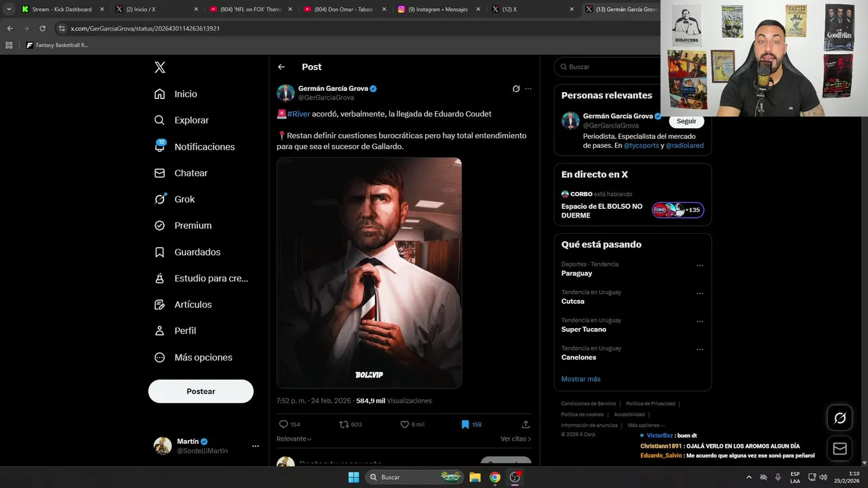Open account menu next to Martín
868x488 pixels.
coord(256,446)
